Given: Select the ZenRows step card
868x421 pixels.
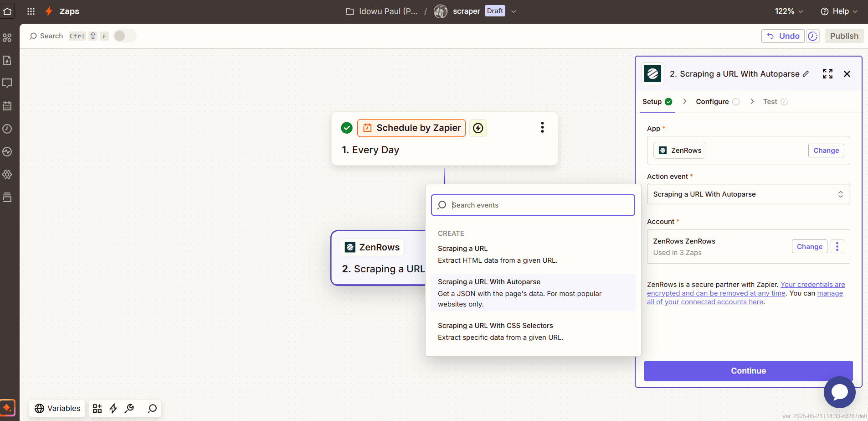Looking at the screenshot, I should (x=378, y=258).
